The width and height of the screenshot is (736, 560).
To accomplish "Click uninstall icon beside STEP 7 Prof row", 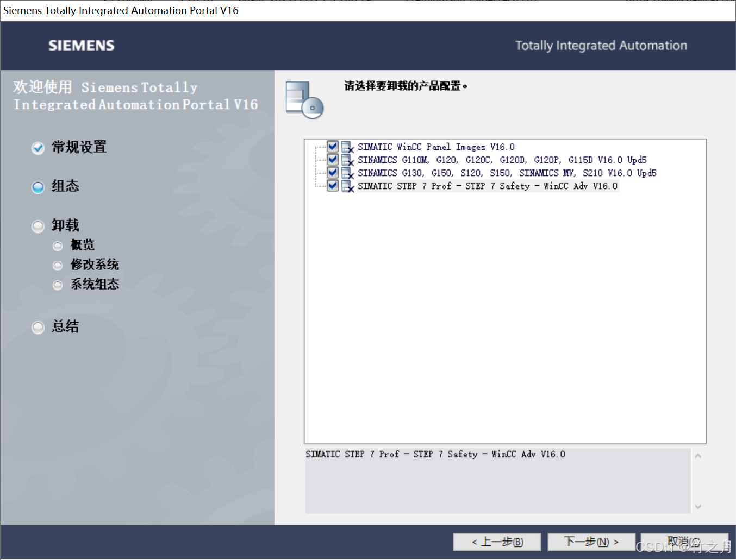I will [x=347, y=186].
